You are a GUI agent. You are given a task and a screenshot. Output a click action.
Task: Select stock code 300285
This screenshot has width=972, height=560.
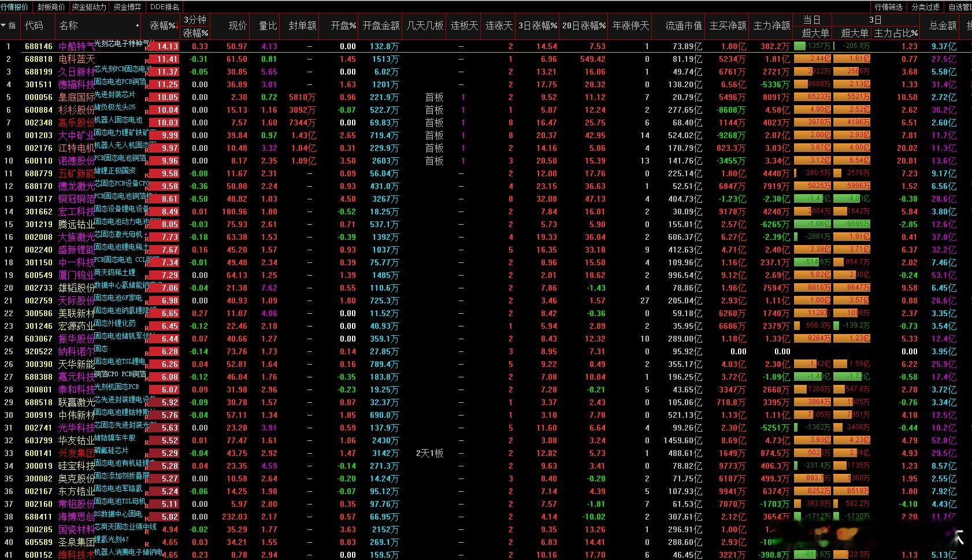(x=39, y=529)
